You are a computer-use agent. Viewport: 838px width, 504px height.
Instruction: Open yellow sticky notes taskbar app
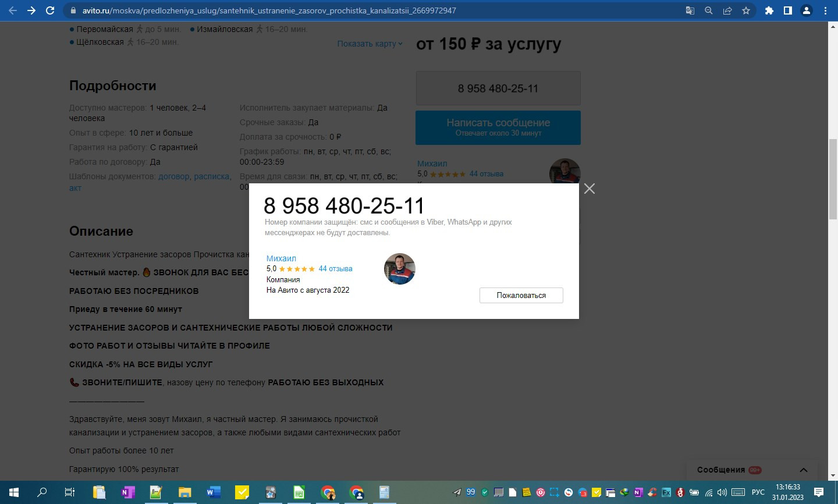pos(242,492)
